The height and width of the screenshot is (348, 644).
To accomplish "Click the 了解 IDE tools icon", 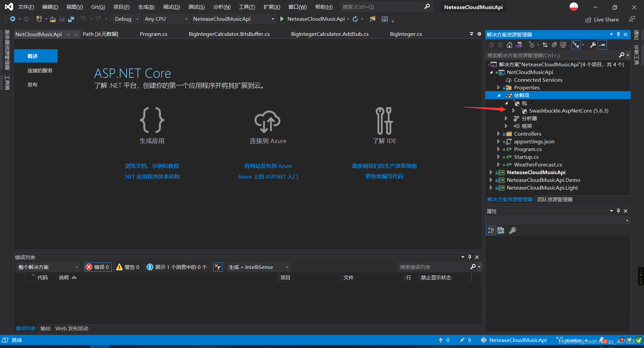I will (x=384, y=121).
